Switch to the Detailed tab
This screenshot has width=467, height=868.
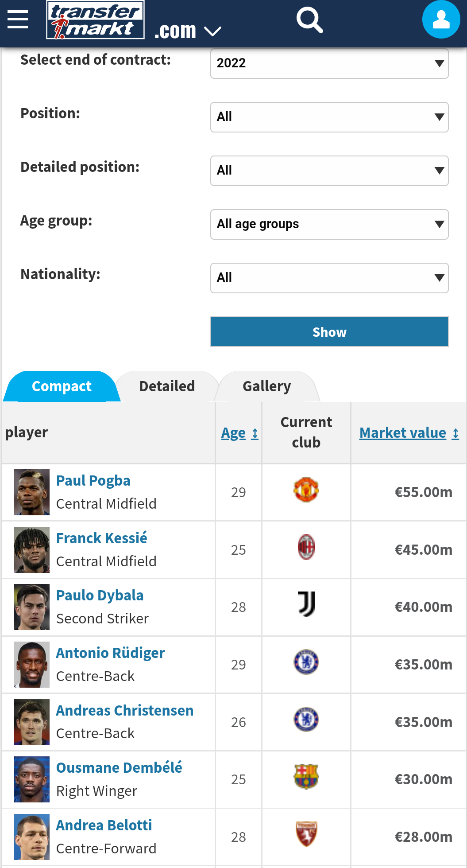pos(167,386)
